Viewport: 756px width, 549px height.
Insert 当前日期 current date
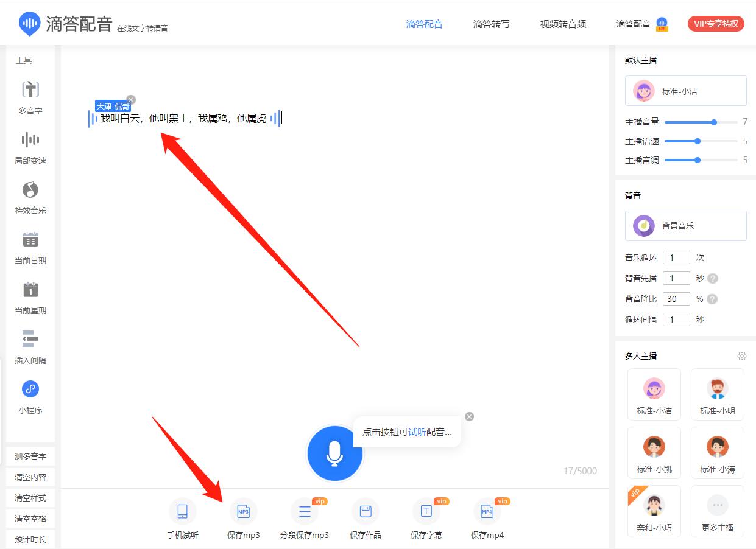(30, 247)
